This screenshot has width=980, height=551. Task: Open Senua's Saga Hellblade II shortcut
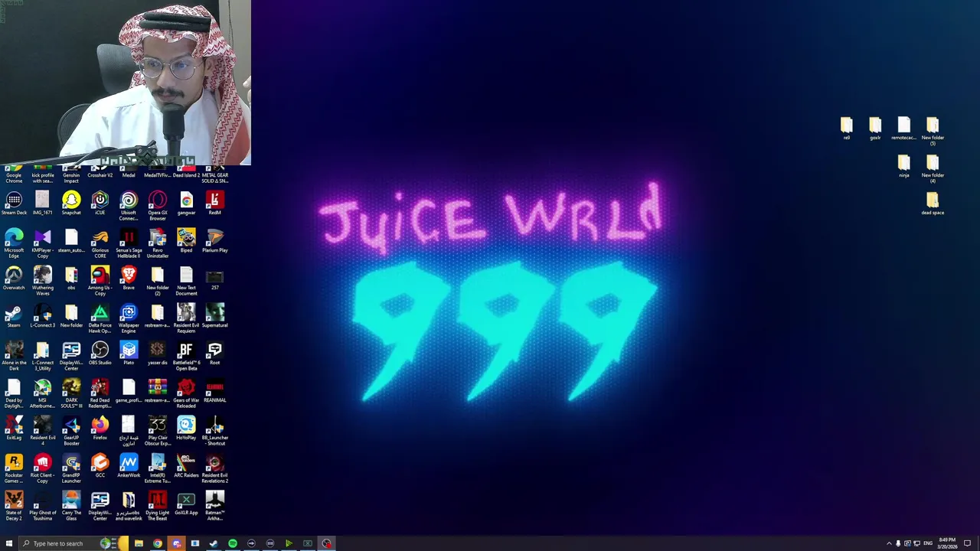[x=129, y=243]
